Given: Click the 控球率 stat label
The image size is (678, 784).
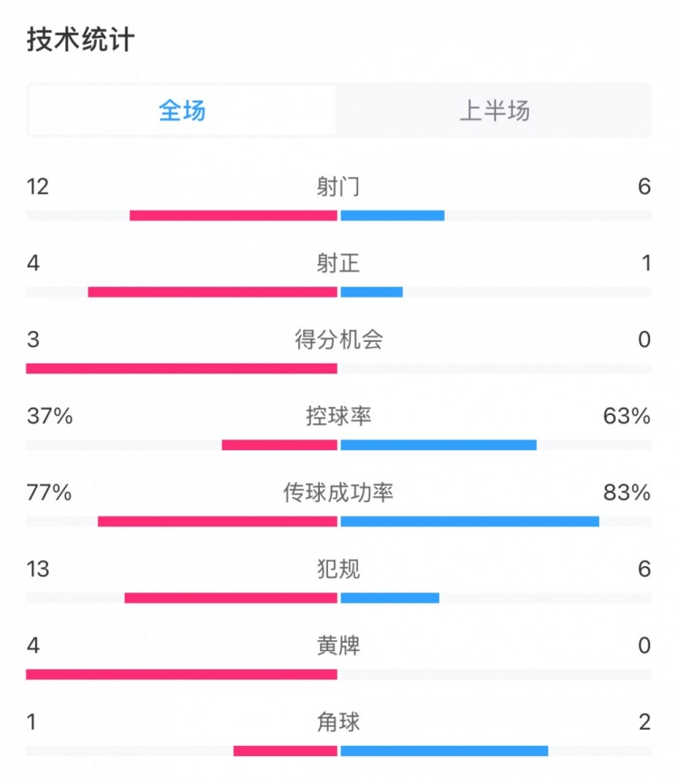Looking at the screenshot, I should pyautogui.click(x=339, y=417).
